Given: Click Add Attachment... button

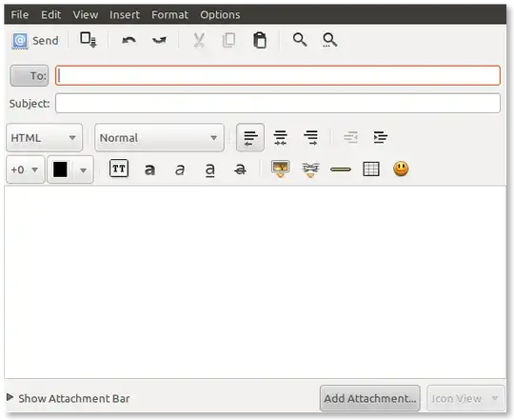Looking at the screenshot, I should click(x=370, y=398).
